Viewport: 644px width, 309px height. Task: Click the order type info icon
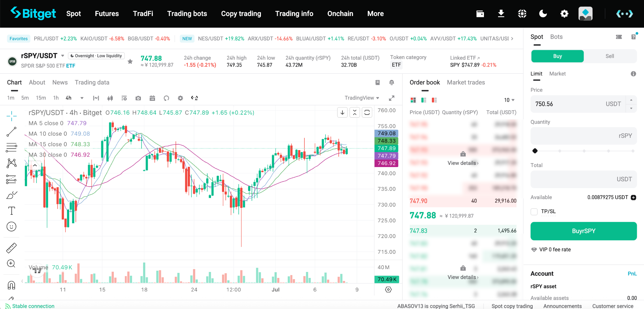633,74
